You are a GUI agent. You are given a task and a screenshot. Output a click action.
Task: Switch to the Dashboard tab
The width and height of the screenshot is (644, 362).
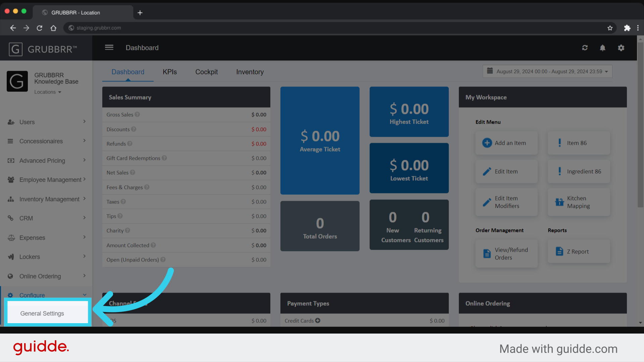pyautogui.click(x=128, y=72)
